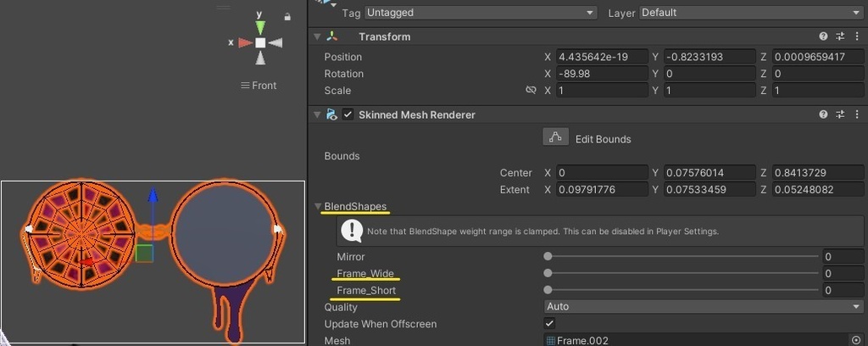Click the red X axis cone on gizmo
The image size is (868, 346).
[x=244, y=42]
